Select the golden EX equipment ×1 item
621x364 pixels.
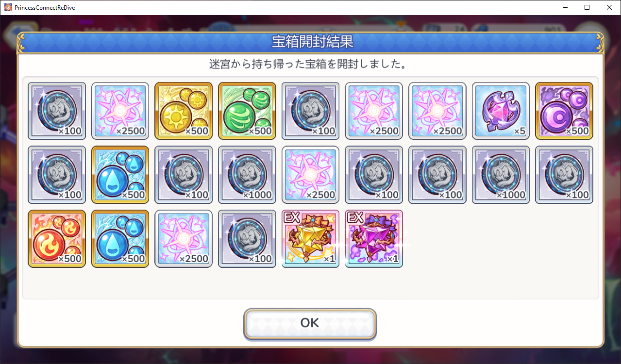coord(311,239)
